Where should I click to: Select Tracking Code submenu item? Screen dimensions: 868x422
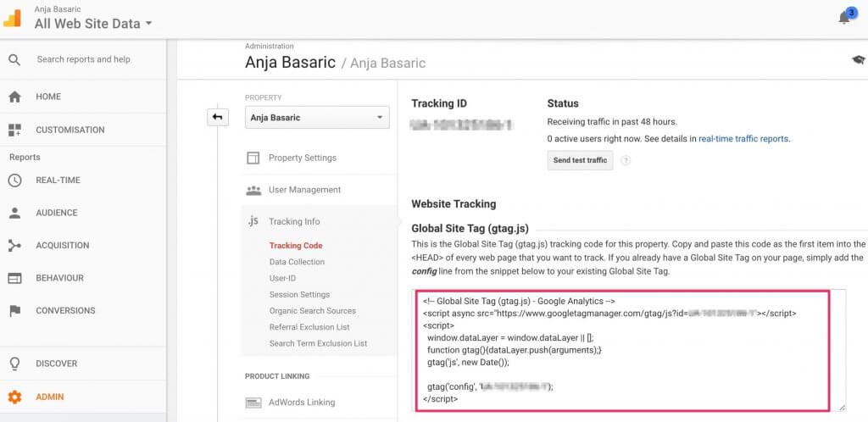(x=296, y=246)
